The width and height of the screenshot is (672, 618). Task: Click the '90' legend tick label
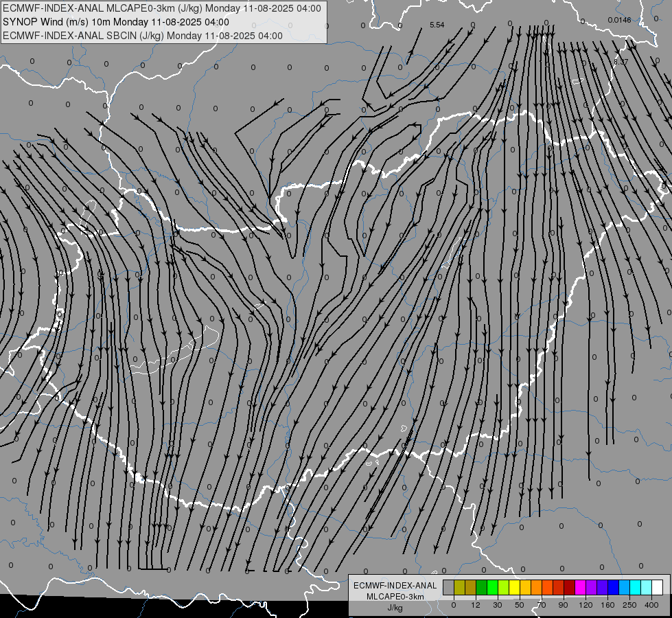[x=563, y=605]
